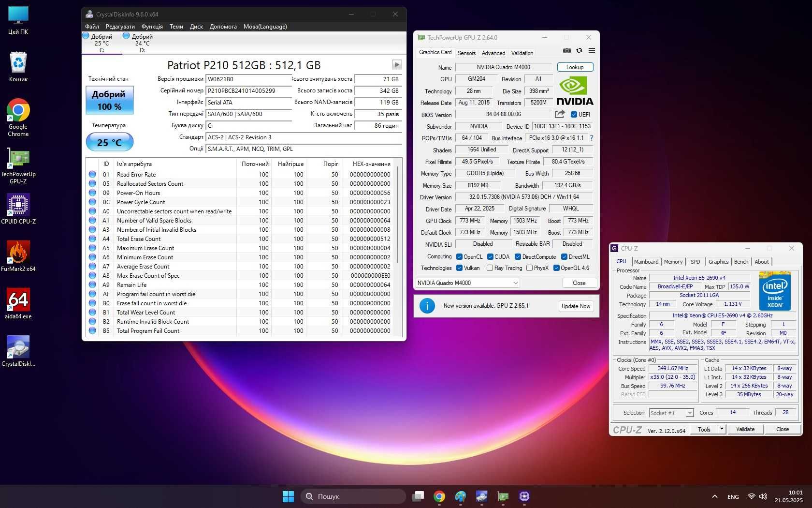Click the NVIDIA logo in GPU-Z
This screenshot has height=508, width=812.
(x=575, y=91)
